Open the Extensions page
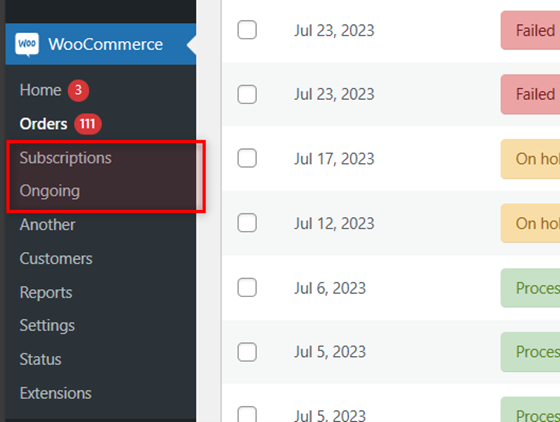The width and height of the screenshot is (560, 422). tap(56, 393)
